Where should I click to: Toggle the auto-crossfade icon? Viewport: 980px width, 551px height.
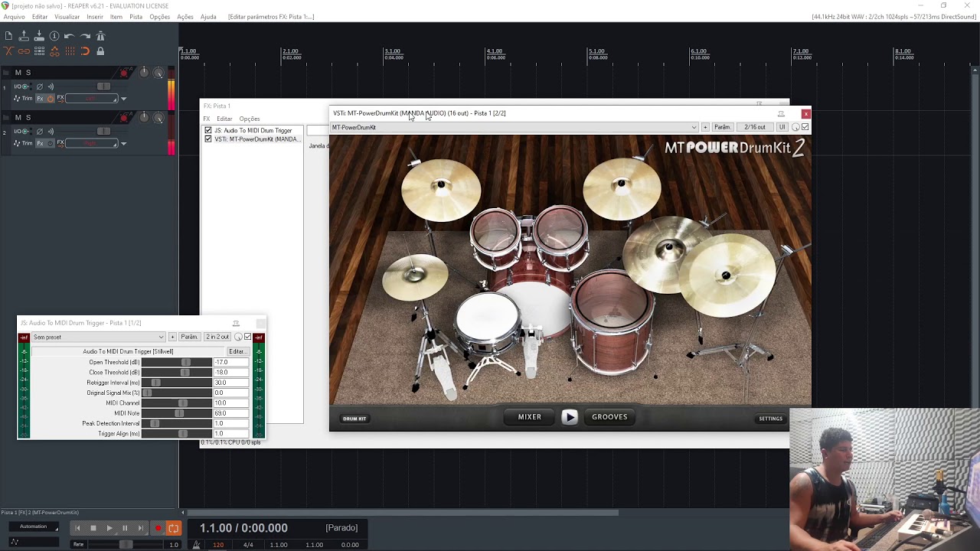click(x=8, y=51)
